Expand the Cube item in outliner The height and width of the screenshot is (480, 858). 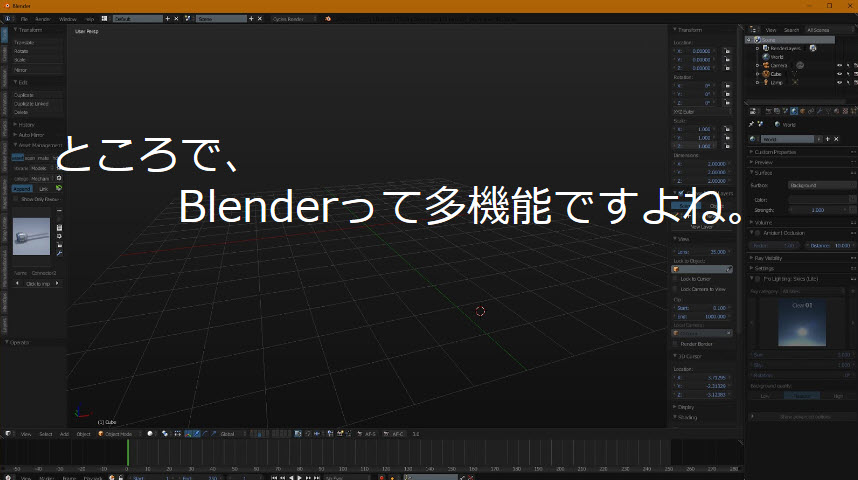click(758, 74)
